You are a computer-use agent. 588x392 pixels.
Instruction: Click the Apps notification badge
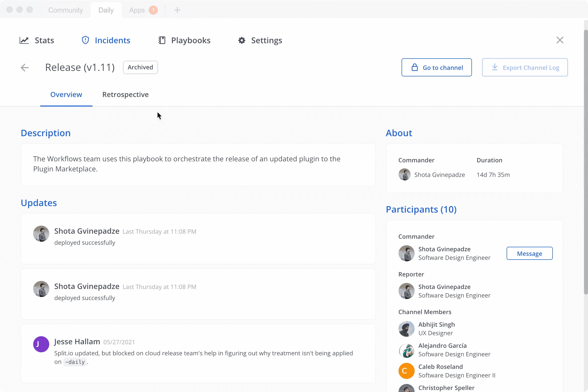coord(153,10)
